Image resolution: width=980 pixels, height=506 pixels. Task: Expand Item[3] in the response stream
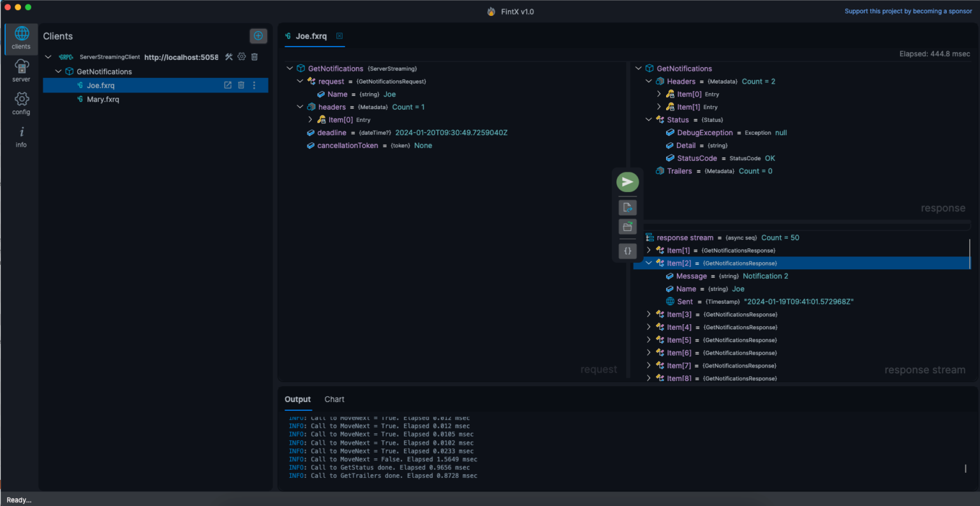pos(648,314)
